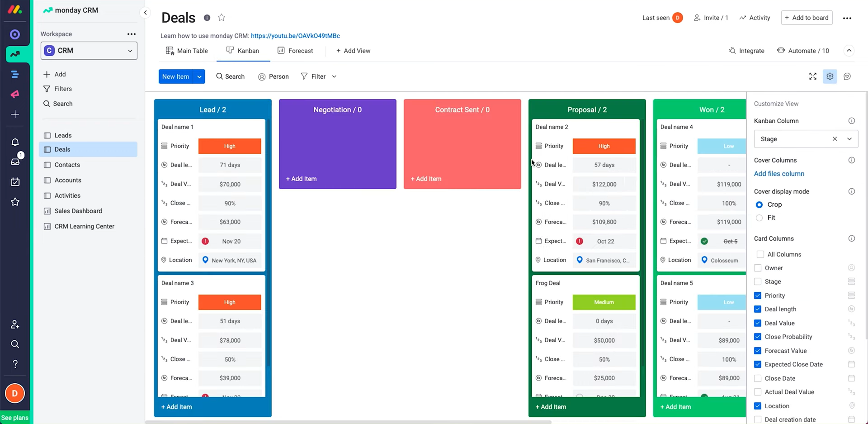Add item in Negotiation column

coord(301,179)
